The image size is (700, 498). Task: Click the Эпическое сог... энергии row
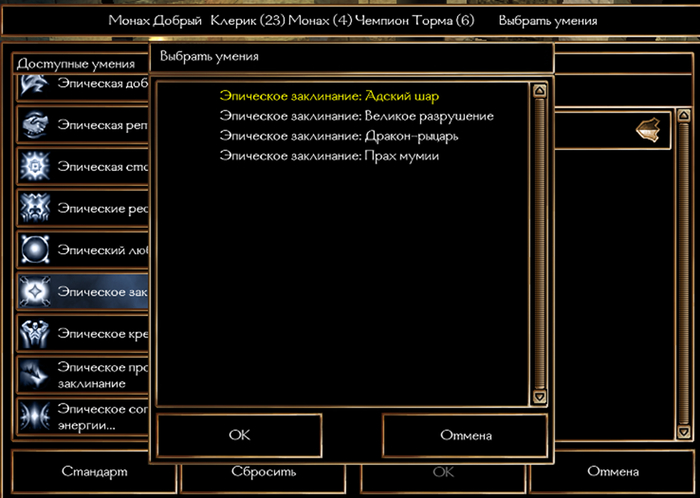click(83, 416)
